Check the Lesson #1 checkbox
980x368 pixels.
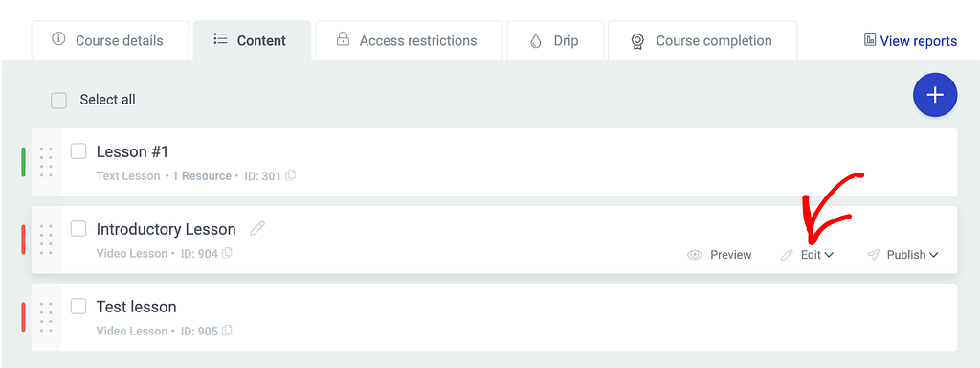tap(78, 151)
